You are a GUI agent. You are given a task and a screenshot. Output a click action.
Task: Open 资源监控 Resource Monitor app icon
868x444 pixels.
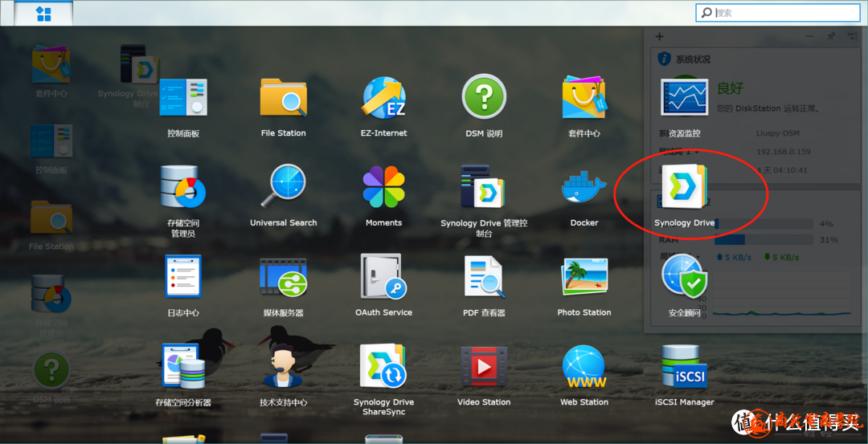coord(684,98)
